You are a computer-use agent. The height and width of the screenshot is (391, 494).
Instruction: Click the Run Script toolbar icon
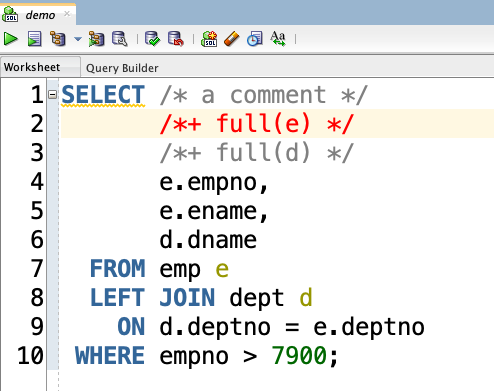pyautogui.click(x=35, y=39)
